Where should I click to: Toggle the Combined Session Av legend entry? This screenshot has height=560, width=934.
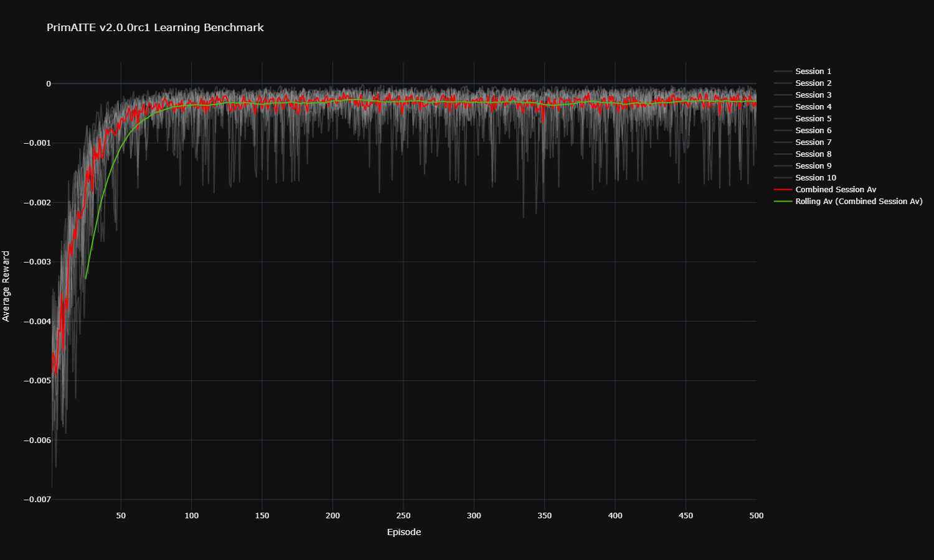click(x=835, y=190)
